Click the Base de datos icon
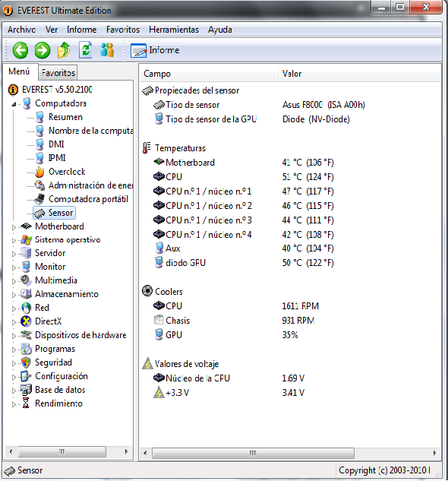This screenshot has height=481, width=448. coord(26,390)
